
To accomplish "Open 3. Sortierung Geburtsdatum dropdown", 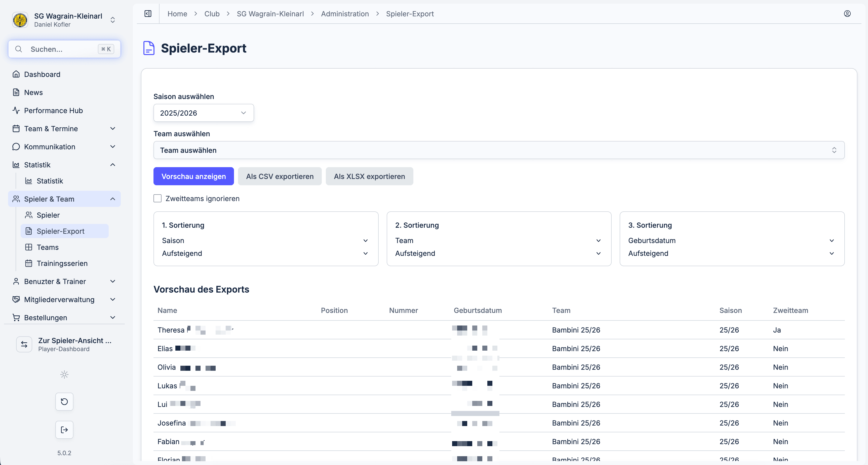I will click(x=732, y=241).
